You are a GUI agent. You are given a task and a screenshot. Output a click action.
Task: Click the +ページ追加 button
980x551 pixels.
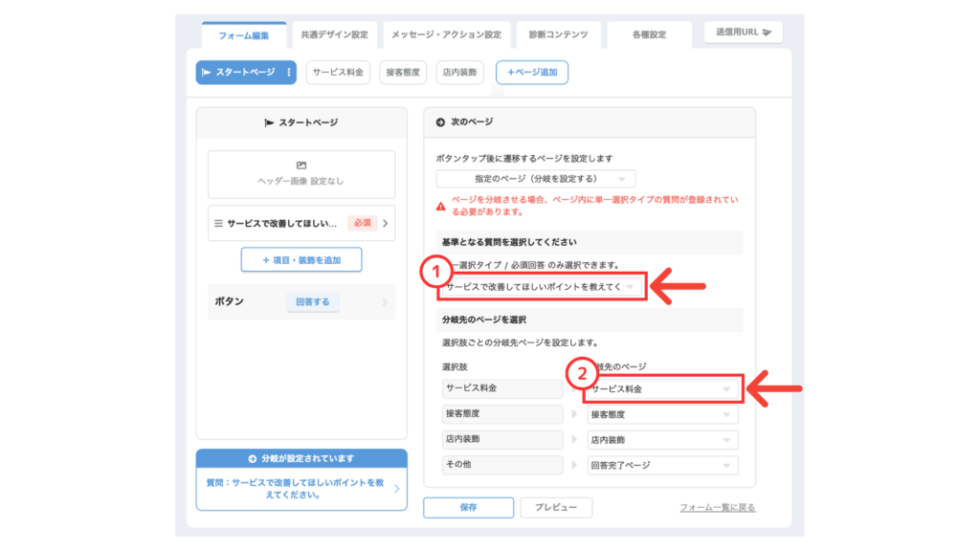click(531, 73)
